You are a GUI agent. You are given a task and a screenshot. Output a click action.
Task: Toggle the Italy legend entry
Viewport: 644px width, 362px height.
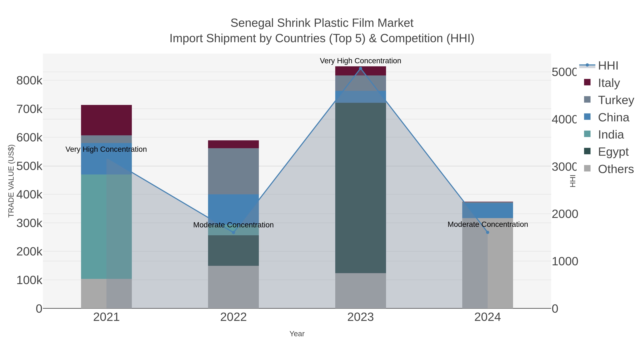click(602, 83)
